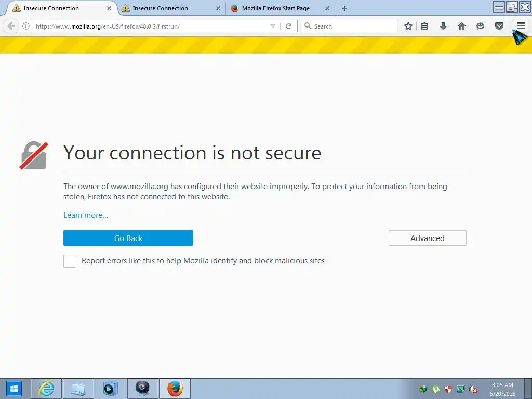The width and height of the screenshot is (532, 399).
Task: Open a new tab with plus button
Action: (x=344, y=8)
